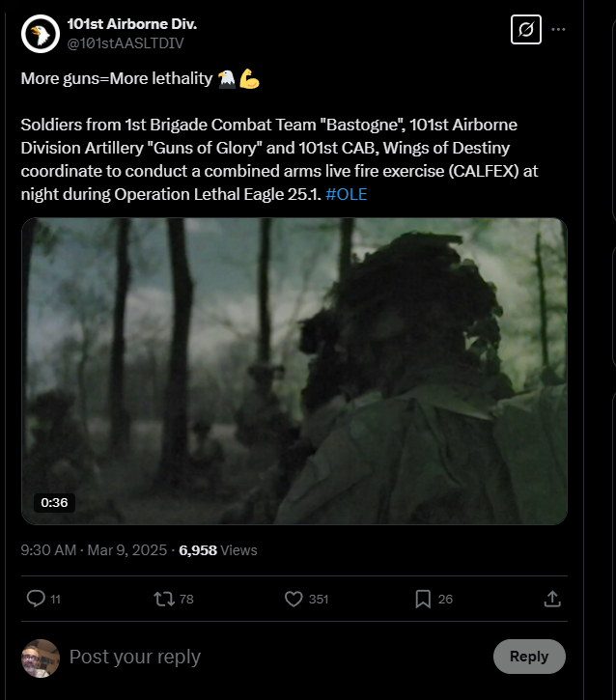Click the repost count 78
Image resolution: width=616 pixels, height=700 pixels.
pyautogui.click(x=186, y=600)
